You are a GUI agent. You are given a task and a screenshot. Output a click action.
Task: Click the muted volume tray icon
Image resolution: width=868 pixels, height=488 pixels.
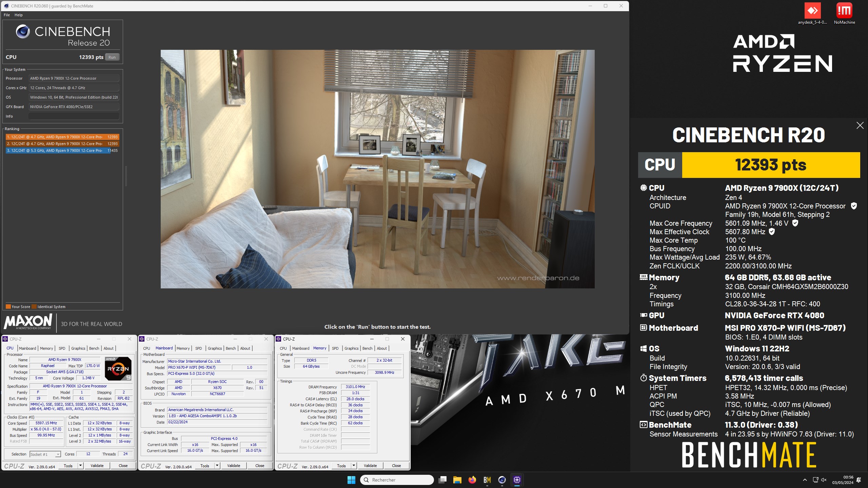pyautogui.click(x=824, y=480)
